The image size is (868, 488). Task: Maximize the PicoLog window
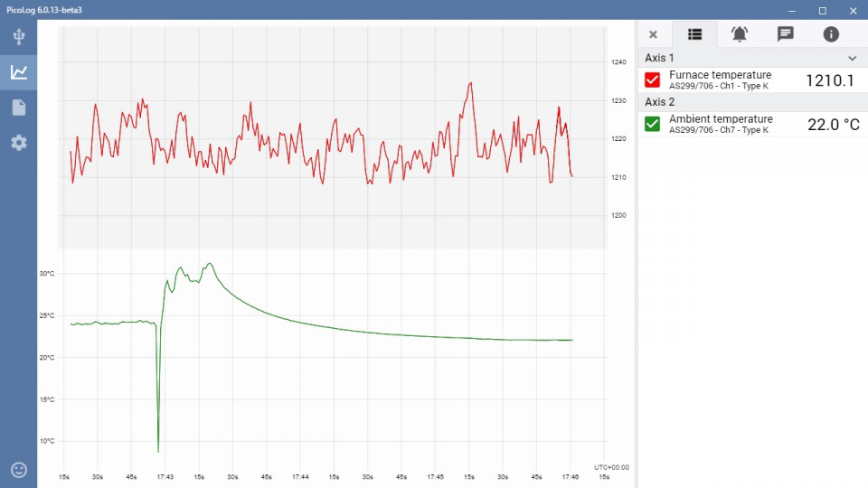[x=822, y=10]
